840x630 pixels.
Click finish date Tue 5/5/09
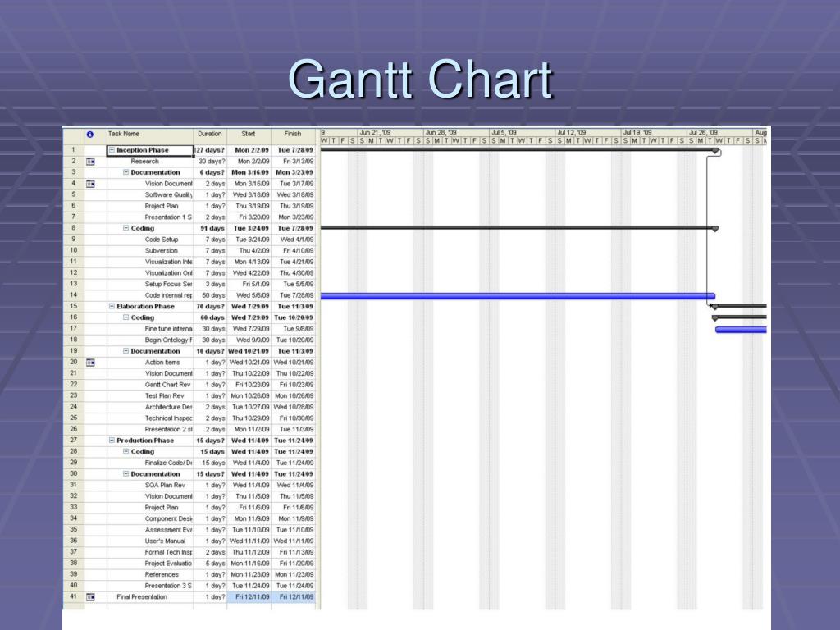(x=293, y=285)
